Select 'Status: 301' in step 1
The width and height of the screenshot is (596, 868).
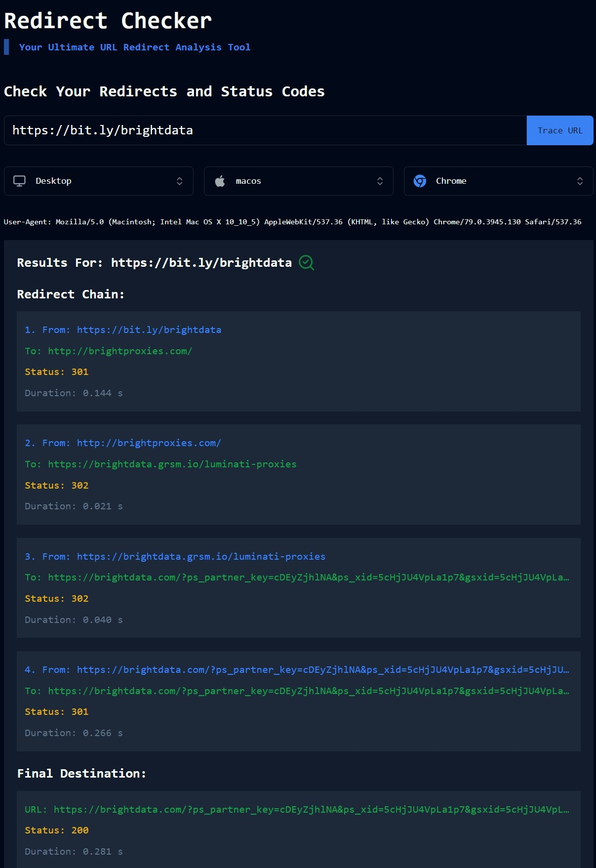pos(57,372)
